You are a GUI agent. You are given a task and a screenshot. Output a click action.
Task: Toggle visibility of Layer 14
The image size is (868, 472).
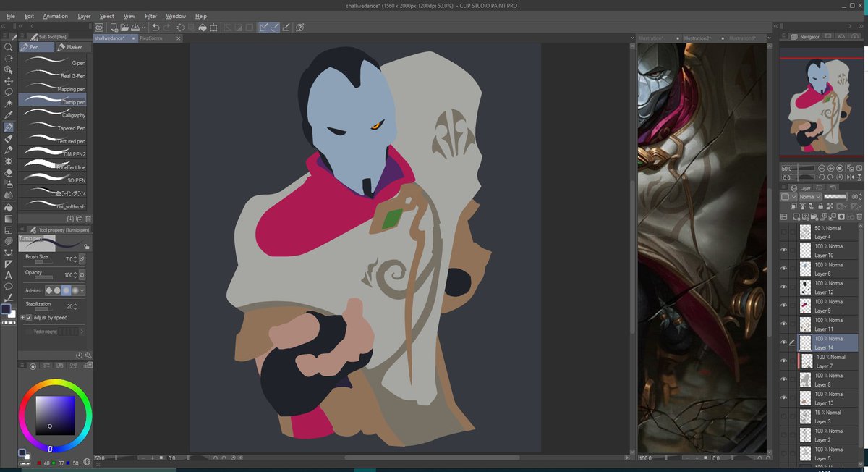tap(784, 342)
